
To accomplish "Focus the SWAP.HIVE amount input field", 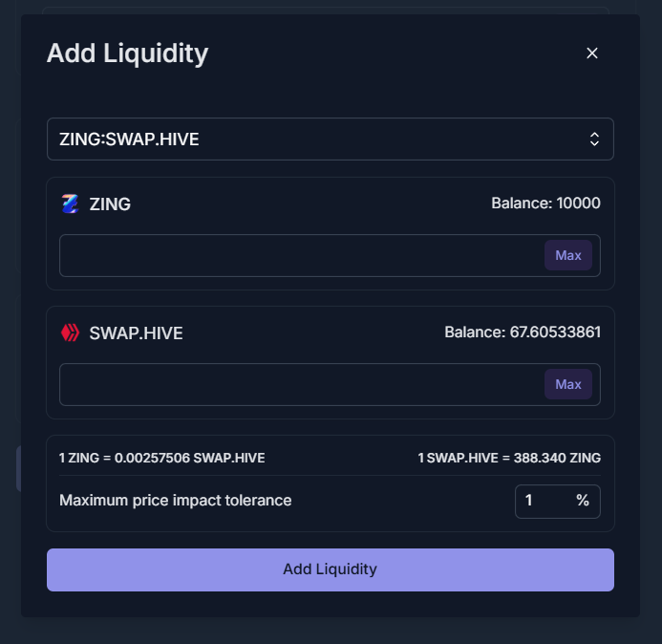I will [x=302, y=384].
